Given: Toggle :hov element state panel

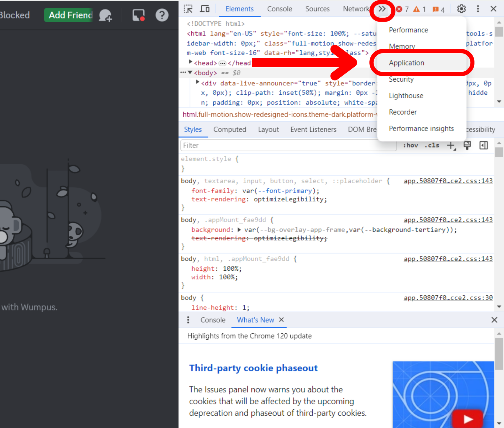Looking at the screenshot, I should click(411, 145).
